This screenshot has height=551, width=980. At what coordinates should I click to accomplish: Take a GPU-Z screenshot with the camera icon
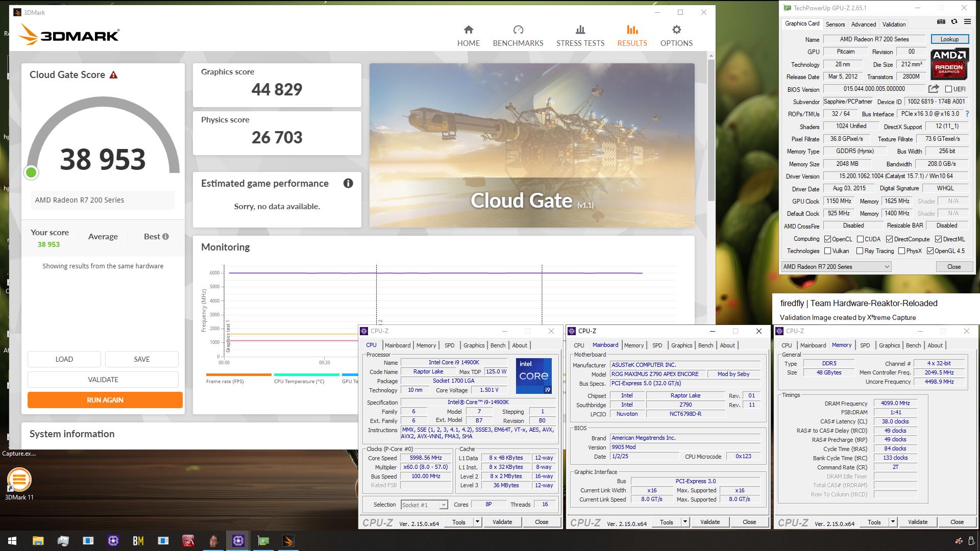[941, 21]
